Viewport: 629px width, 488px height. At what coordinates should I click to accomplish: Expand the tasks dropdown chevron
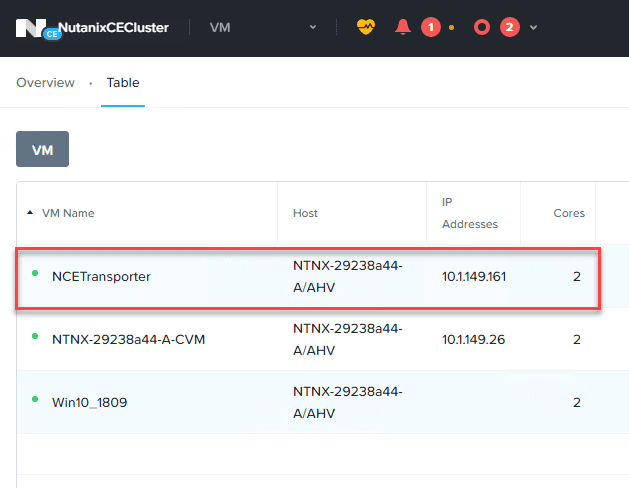[533, 28]
